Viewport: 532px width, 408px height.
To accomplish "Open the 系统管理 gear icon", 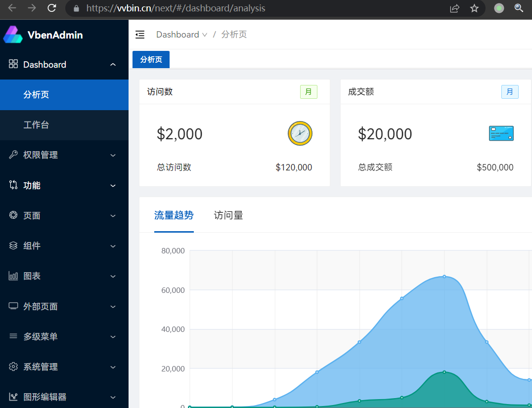I will click(12, 367).
